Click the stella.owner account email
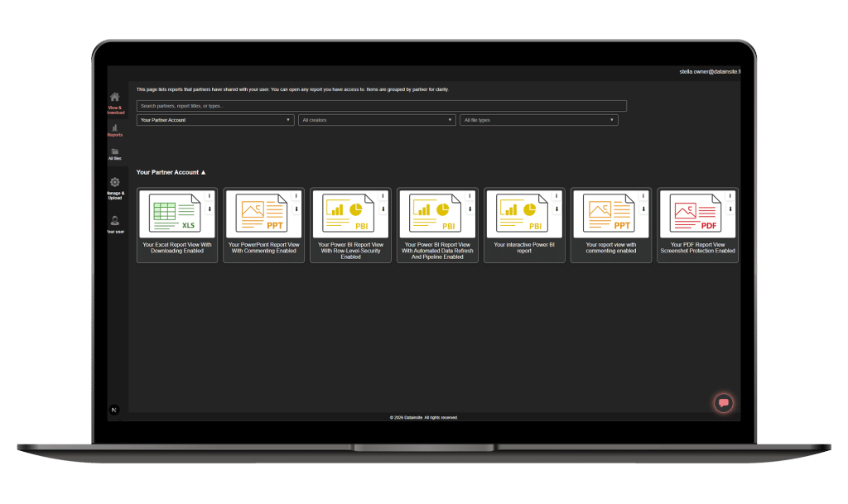Image resolution: width=848 pixels, height=504 pixels. click(x=709, y=72)
